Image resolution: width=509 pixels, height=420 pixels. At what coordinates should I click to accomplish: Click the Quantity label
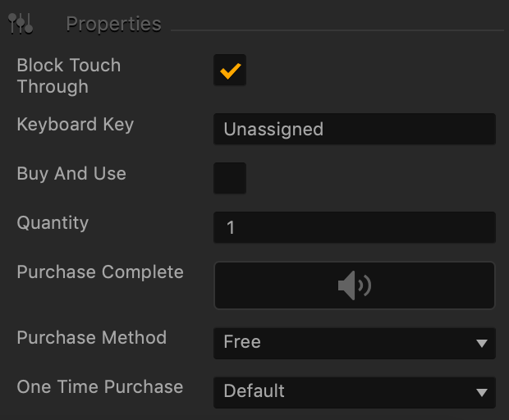tap(53, 223)
